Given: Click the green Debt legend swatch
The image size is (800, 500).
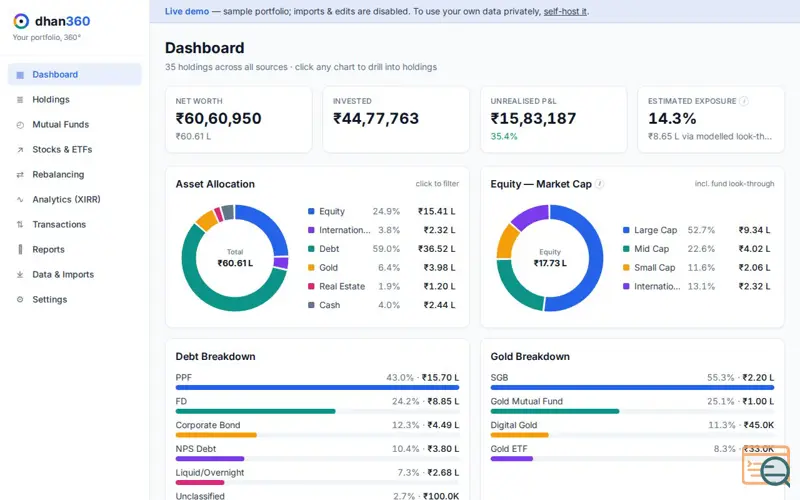Looking at the screenshot, I should tap(311, 249).
